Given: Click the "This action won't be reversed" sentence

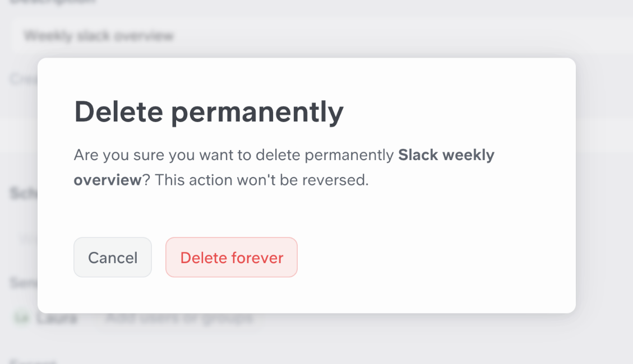Looking at the screenshot, I should point(261,180).
